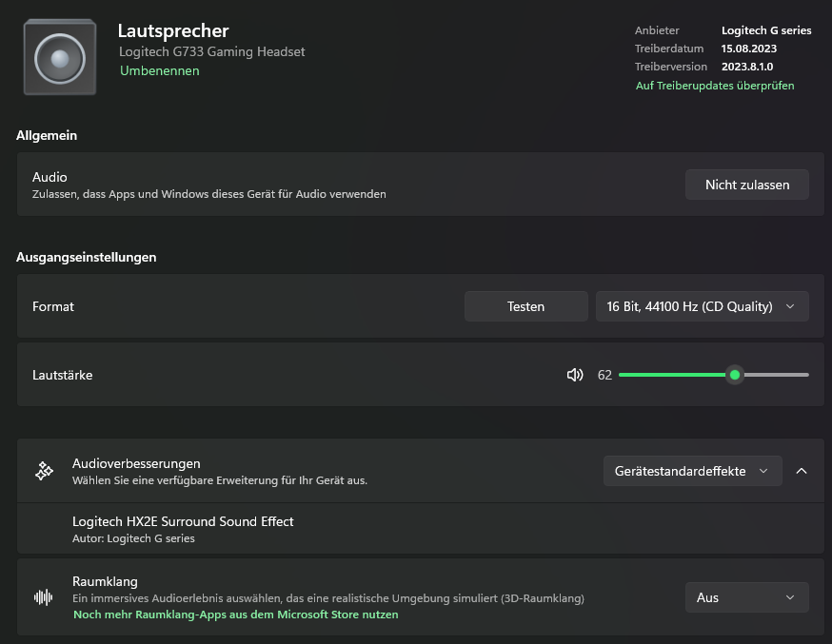Click the Audioverbesserungen sparkle icon

[44, 471]
